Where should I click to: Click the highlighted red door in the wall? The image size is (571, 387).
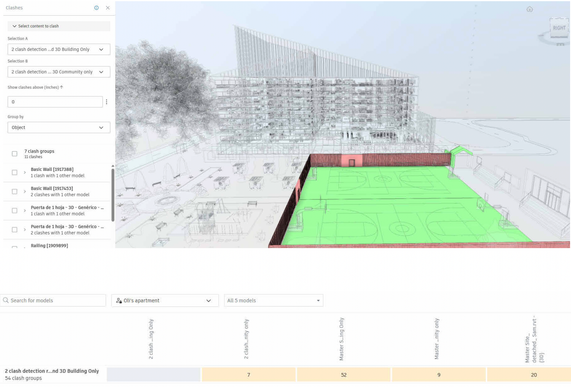coord(352,162)
